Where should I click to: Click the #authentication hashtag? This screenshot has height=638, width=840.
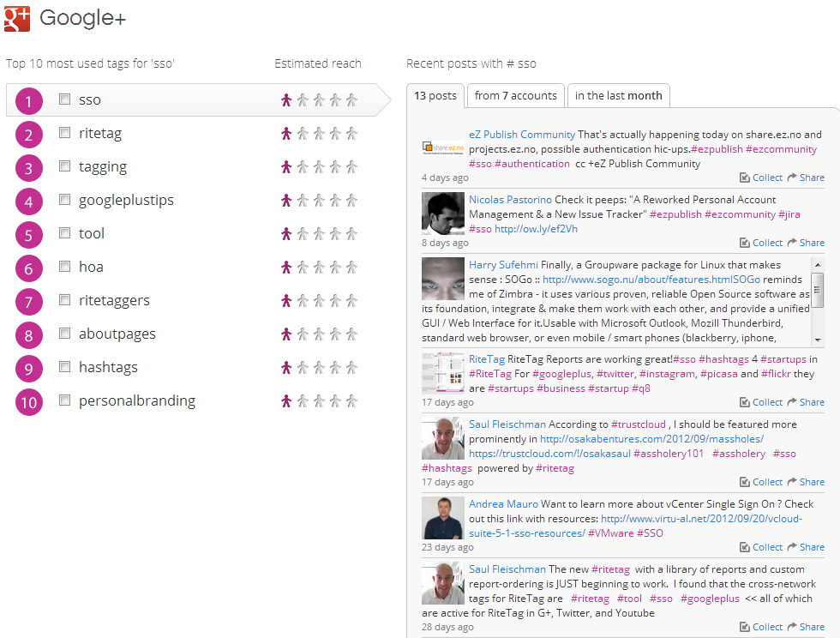pyautogui.click(x=532, y=164)
